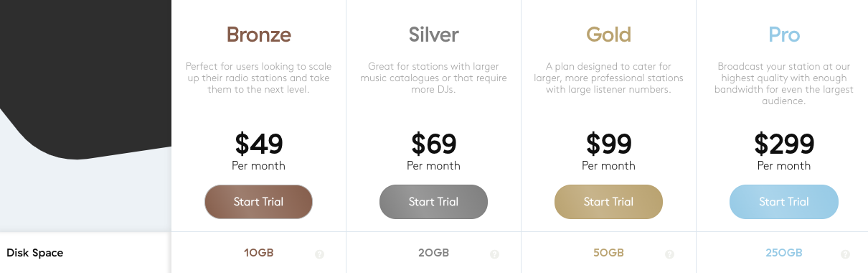
Task: Select the Silver plan heading
Action: pyautogui.click(x=434, y=34)
